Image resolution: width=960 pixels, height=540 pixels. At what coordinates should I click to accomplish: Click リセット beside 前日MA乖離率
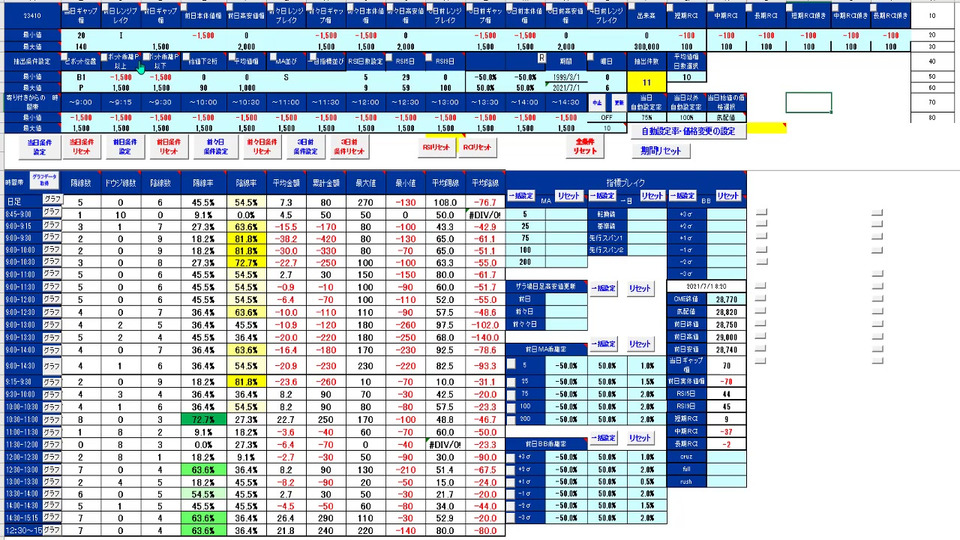coord(640,344)
